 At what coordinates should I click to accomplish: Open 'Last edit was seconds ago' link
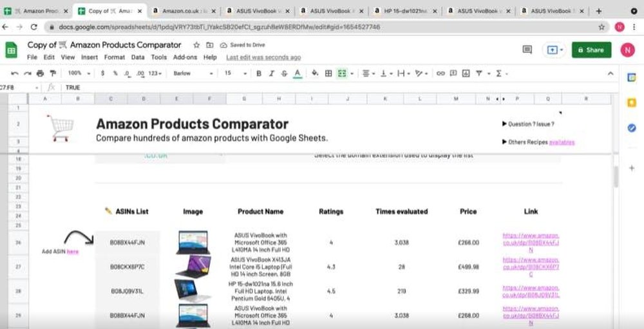point(263,57)
